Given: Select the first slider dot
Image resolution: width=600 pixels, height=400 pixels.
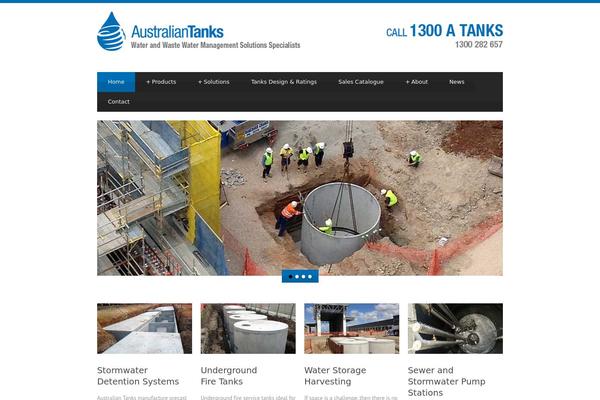Looking at the screenshot, I should click(290, 276).
